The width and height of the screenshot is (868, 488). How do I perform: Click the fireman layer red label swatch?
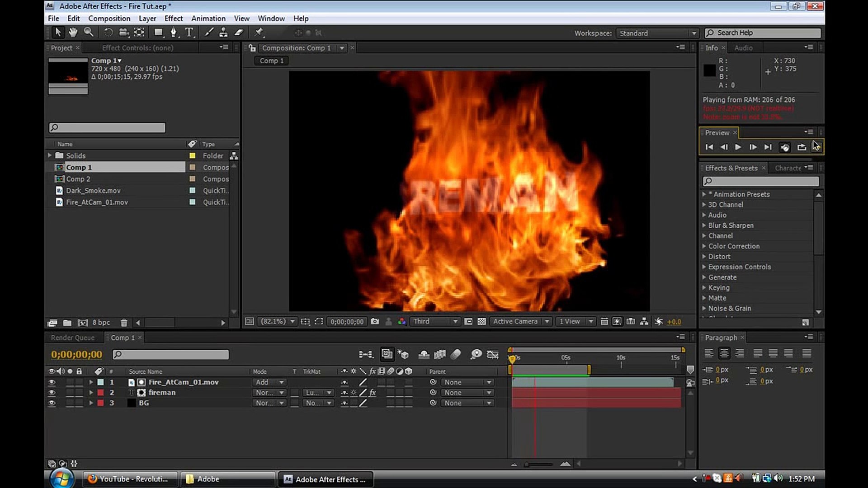click(100, 393)
